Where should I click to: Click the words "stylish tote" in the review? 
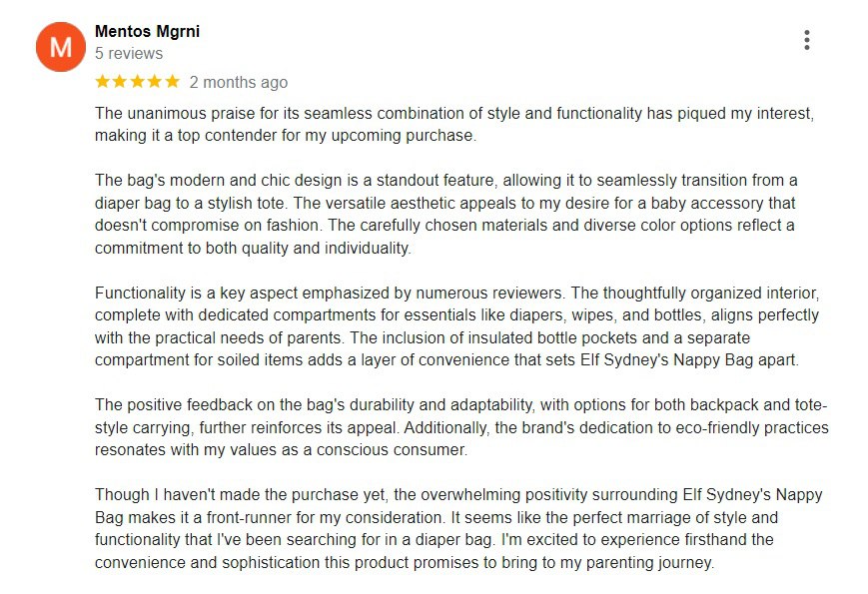pos(229,203)
